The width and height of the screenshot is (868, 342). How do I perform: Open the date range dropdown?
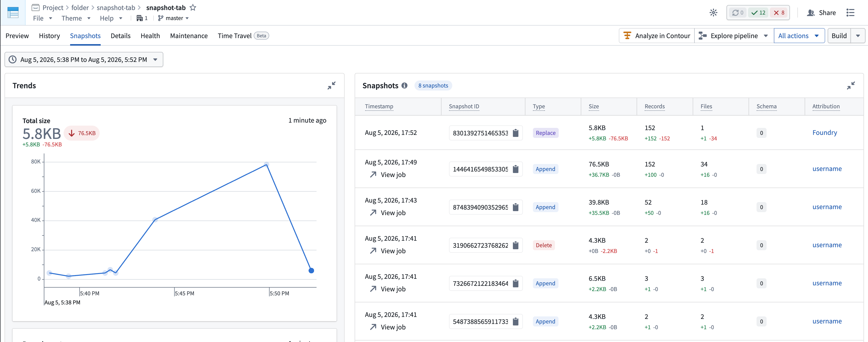pyautogui.click(x=84, y=59)
